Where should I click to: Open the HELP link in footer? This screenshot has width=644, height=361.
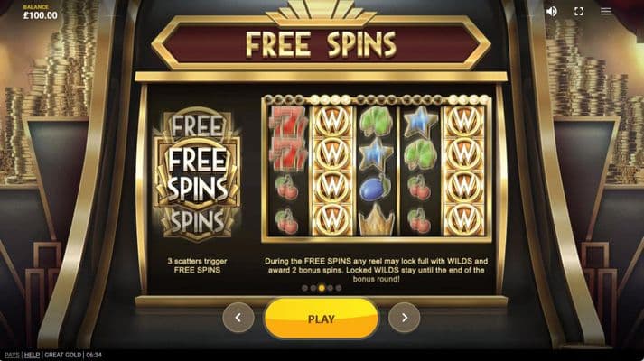(32, 355)
